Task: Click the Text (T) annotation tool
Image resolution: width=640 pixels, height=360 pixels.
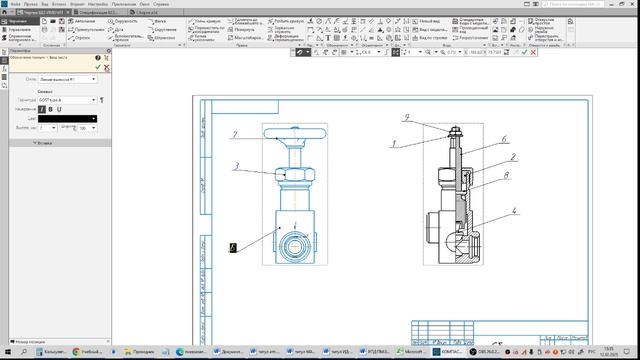Action: click(328, 38)
